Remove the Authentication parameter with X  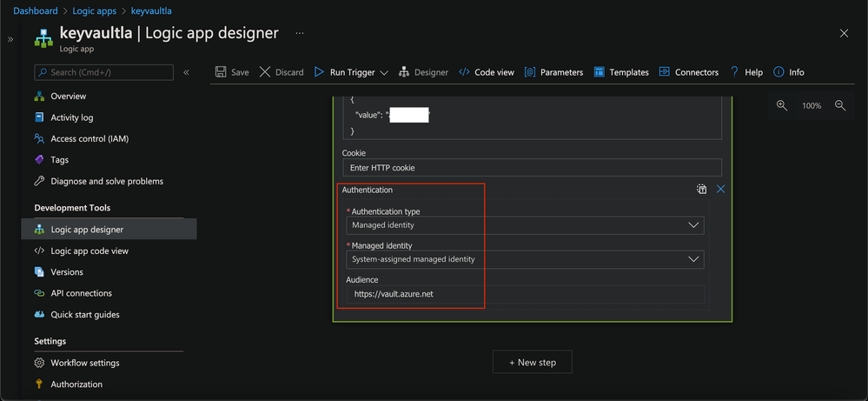pos(721,190)
